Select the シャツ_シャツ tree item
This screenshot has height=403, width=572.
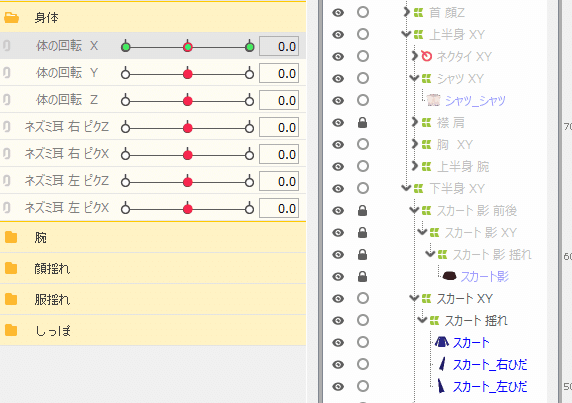click(x=475, y=101)
